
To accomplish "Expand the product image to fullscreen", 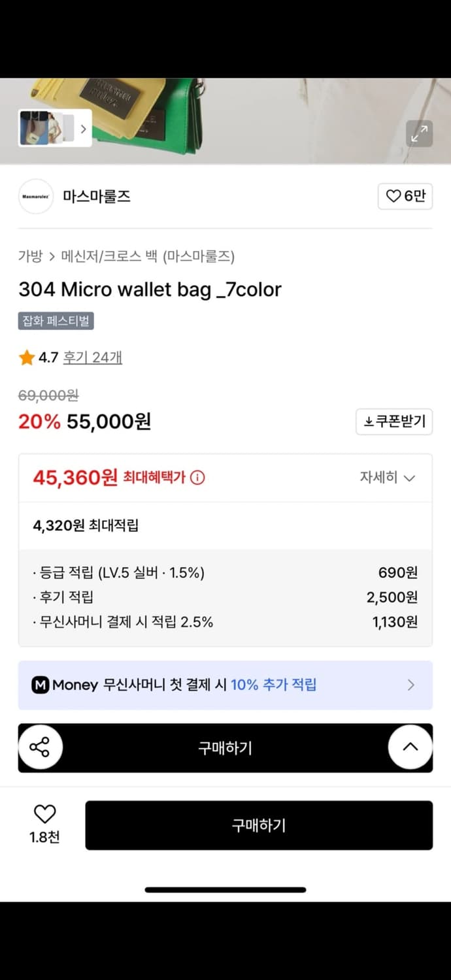I will tap(419, 134).
